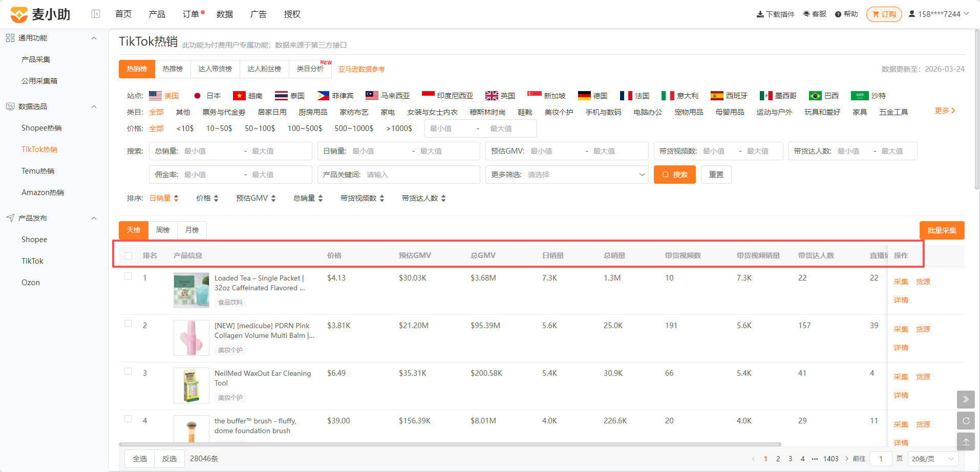Viewport: 980px width, 472px height.
Task: Open the 更多筛选 dropdown
Action: point(567,175)
